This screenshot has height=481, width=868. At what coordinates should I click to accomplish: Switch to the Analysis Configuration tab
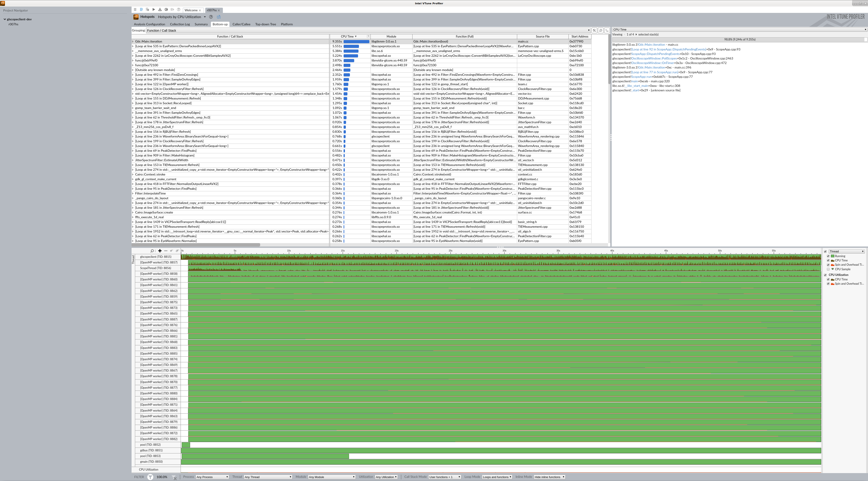point(149,24)
